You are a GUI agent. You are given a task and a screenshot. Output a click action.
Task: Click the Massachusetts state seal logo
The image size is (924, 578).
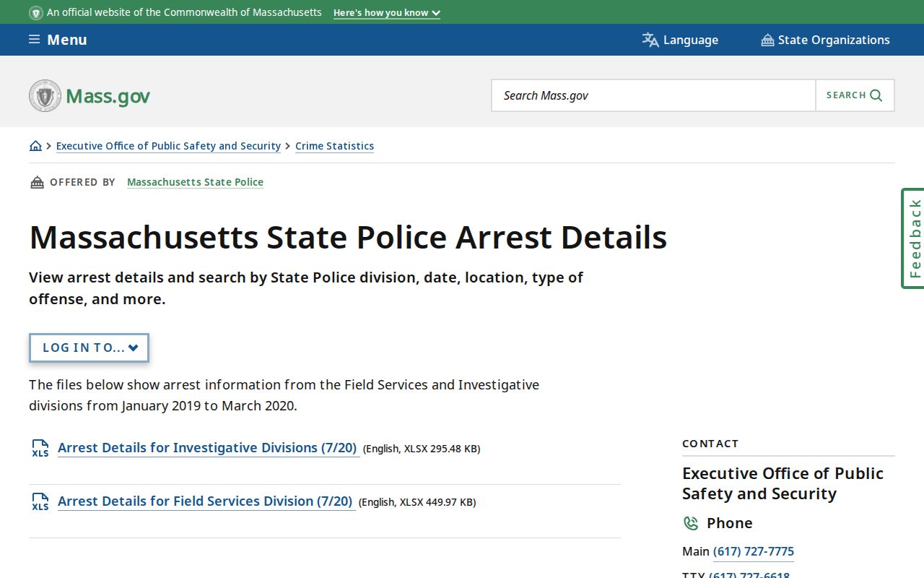pos(45,95)
